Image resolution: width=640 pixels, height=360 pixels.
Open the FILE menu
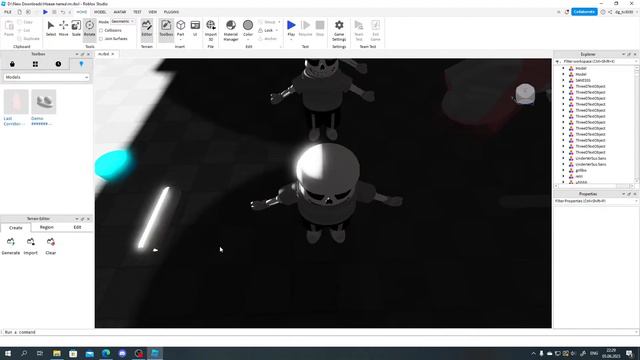click(8, 12)
